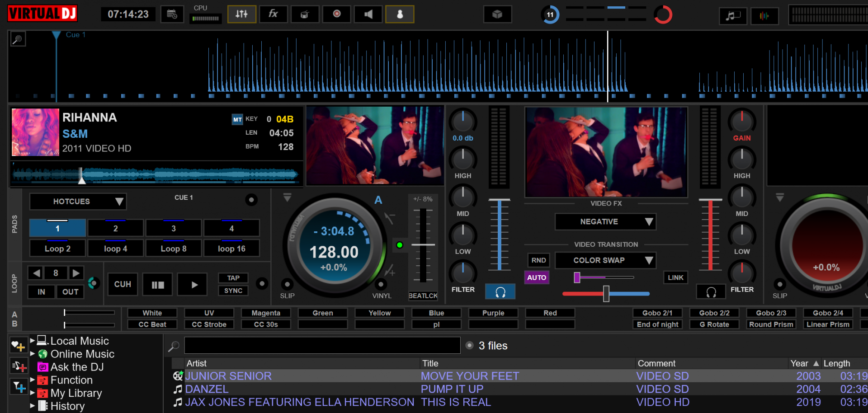The image size is (868, 413).
Task: Expand the My Library folder
Action: [x=33, y=393]
